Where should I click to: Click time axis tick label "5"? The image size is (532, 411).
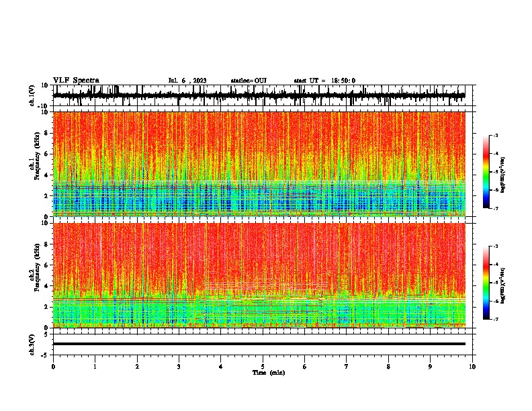pyautogui.click(x=263, y=367)
